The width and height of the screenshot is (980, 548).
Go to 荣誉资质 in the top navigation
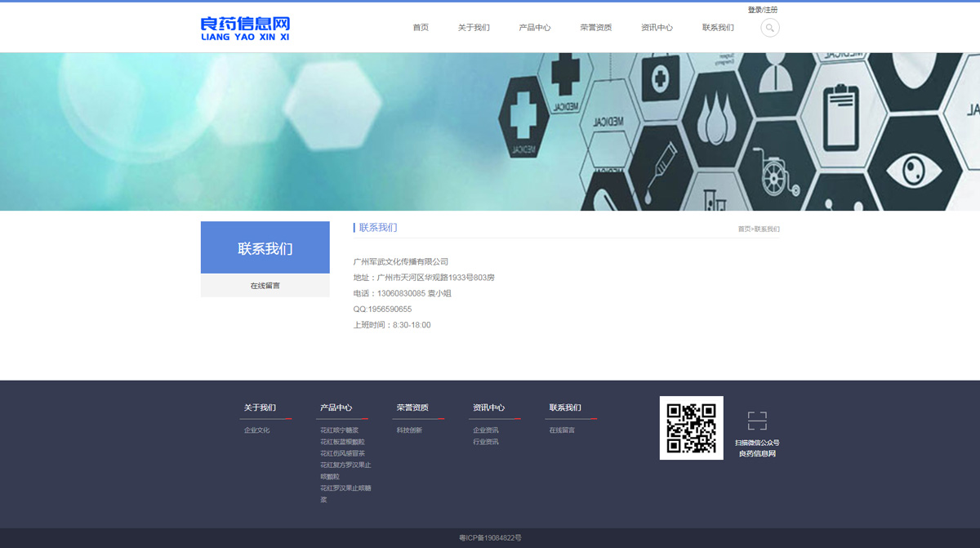coord(596,28)
